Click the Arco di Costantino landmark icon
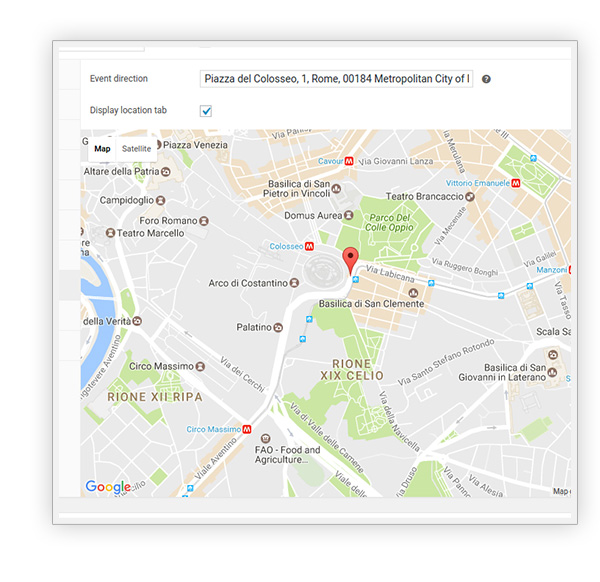600x582 pixels. tap(297, 284)
